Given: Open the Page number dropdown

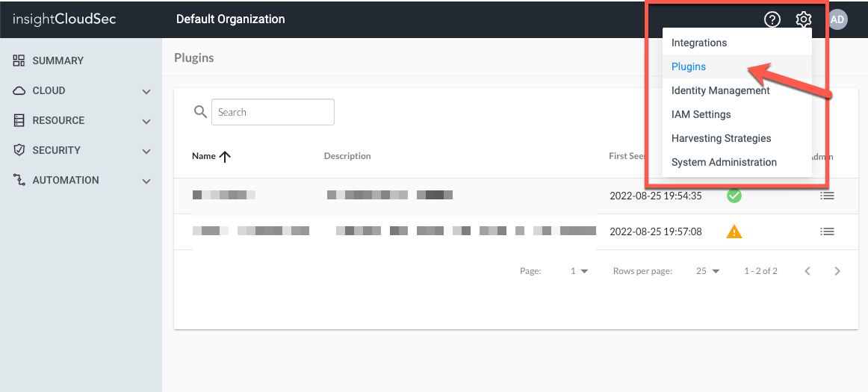Looking at the screenshot, I should coord(579,271).
